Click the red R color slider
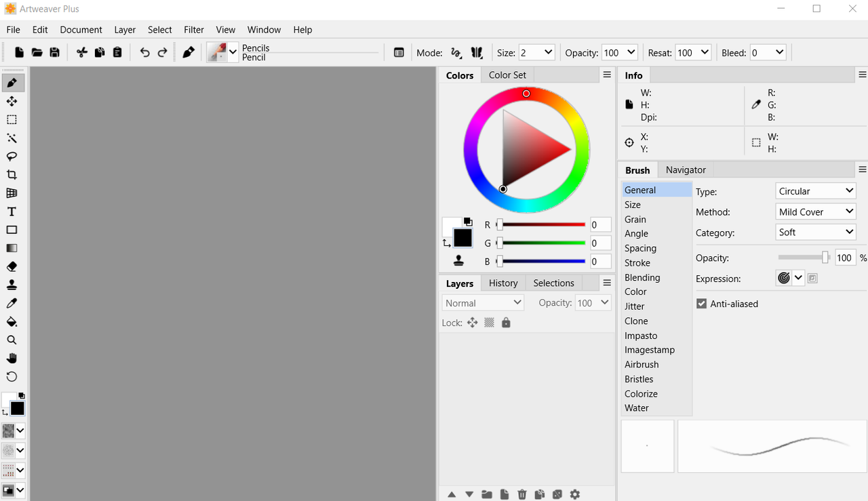868x501 pixels. coord(541,224)
